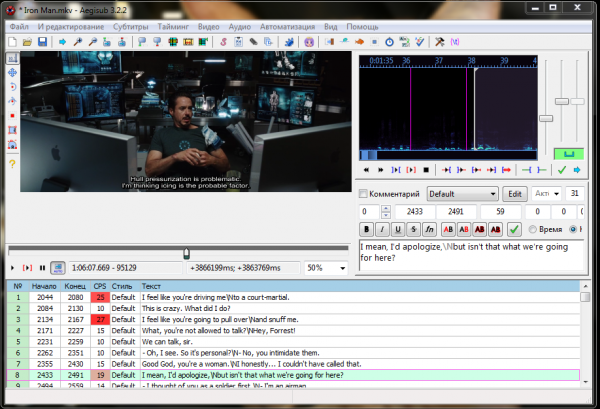Increase layer number with up spinner arrow
This screenshot has width=600, height=409.
[x=386, y=209]
